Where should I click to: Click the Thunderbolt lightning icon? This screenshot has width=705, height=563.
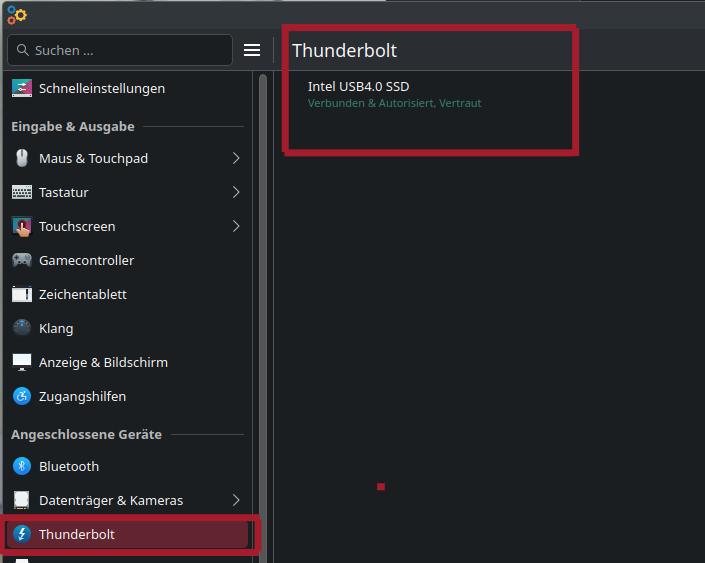pos(22,534)
